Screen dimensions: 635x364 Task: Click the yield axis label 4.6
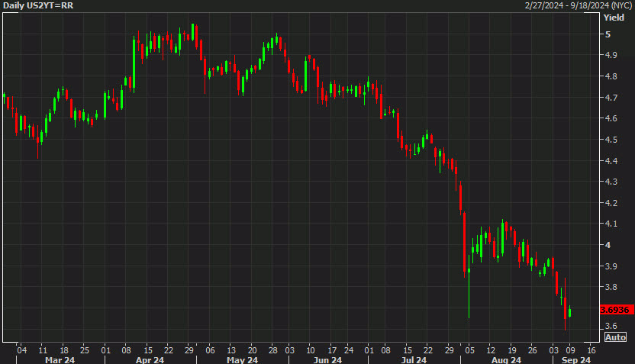[611, 118]
